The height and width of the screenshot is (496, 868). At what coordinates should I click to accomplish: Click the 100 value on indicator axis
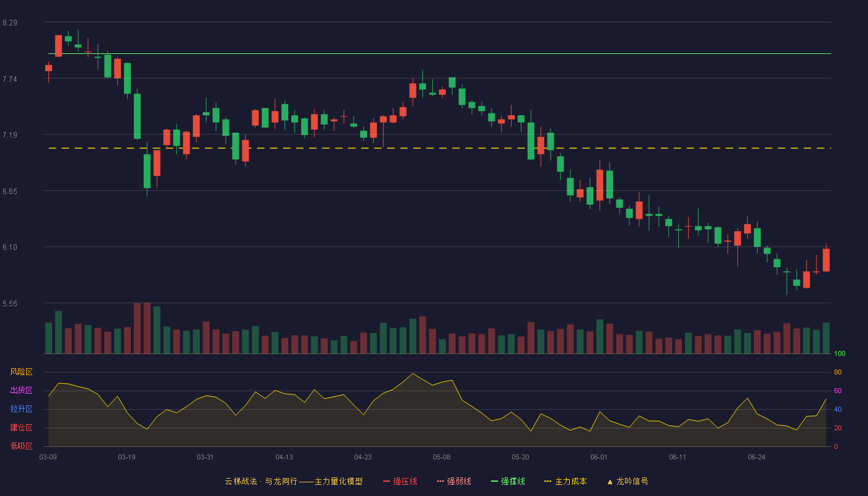point(839,354)
